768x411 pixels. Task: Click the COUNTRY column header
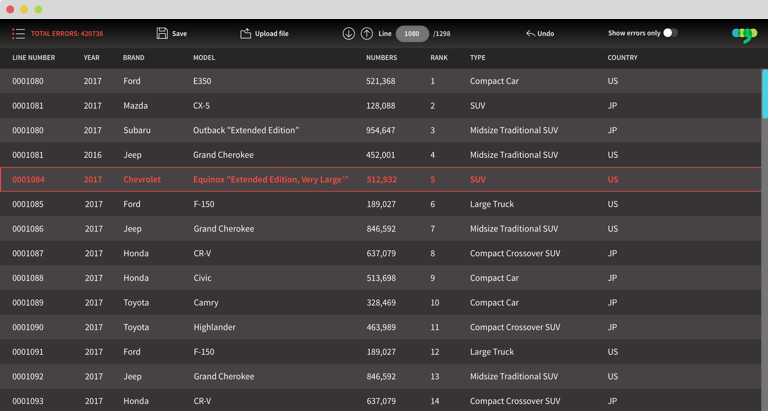tap(623, 57)
